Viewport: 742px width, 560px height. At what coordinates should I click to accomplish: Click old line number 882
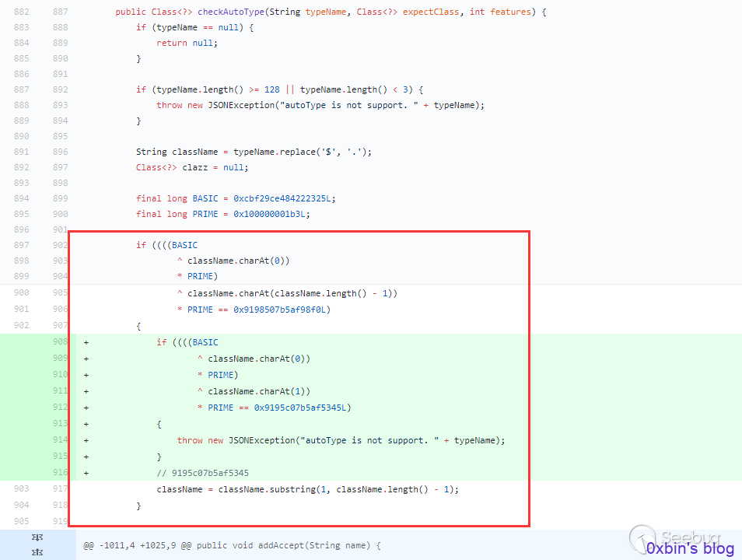click(x=21, y=12)
